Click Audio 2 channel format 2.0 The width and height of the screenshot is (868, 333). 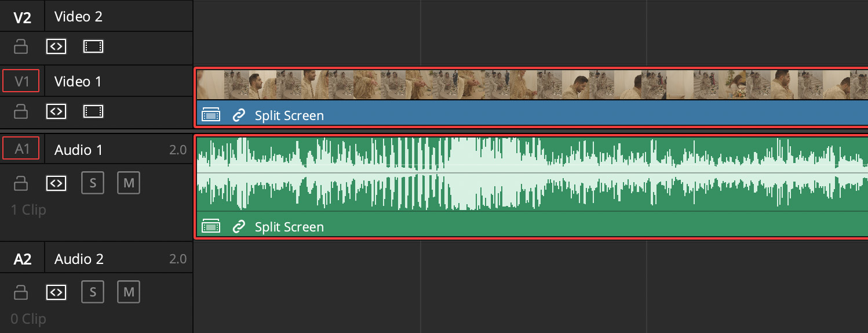tap(177, 259)
